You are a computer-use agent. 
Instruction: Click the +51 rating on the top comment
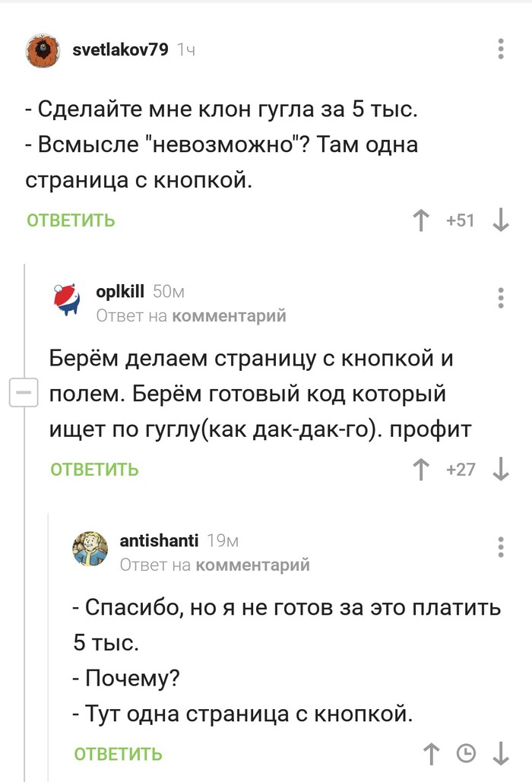click(461, 221)
